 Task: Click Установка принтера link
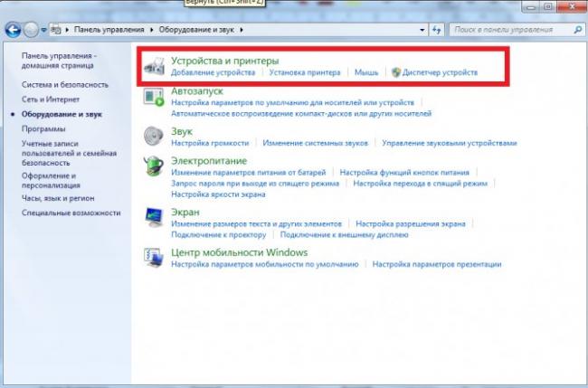click(x=305, y=72)
